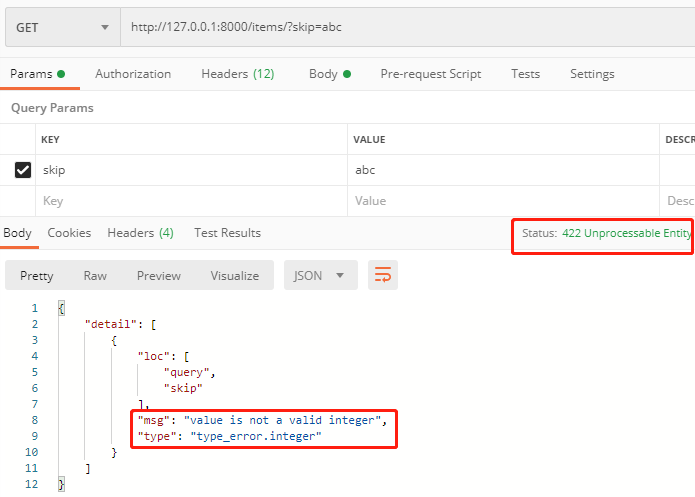Viewport: 695px width, 497px height.
Task: Click the wrap lines icon
Action: click(x=382, y=275)
